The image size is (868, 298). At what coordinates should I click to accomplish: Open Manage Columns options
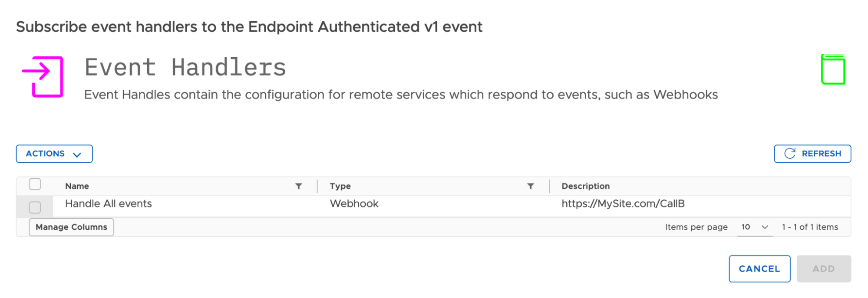click(71, 227)
